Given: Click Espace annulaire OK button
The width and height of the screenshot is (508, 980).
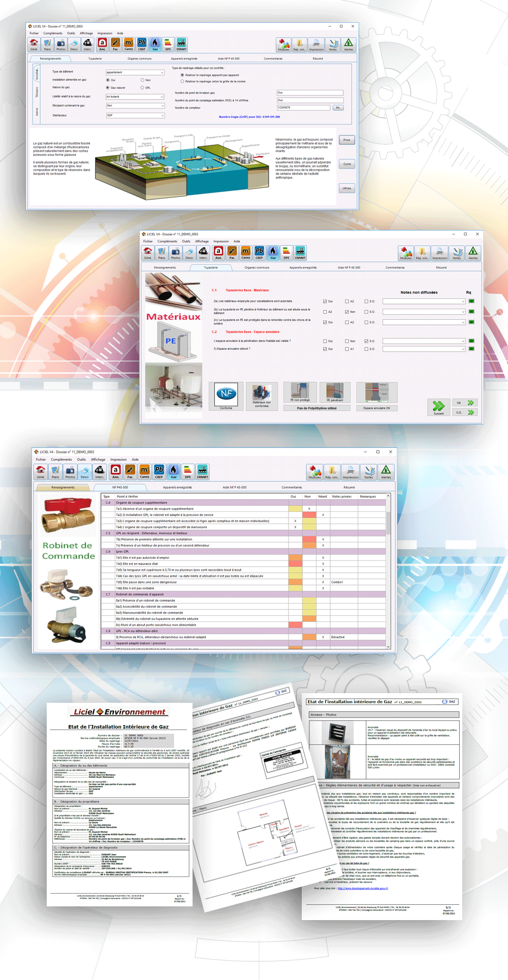Looking at the screenshot, I should 377,408.
